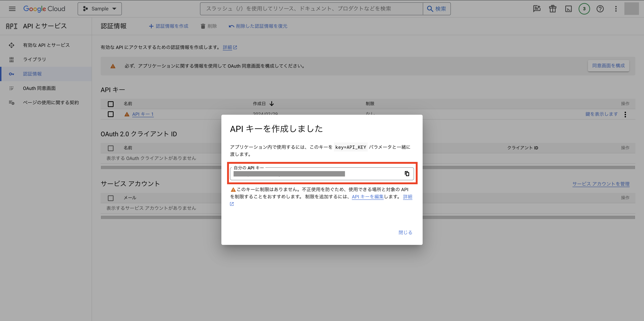Open the hamburger navigation menu
This screenshot has width=644, height=321.
click(12, 9)
